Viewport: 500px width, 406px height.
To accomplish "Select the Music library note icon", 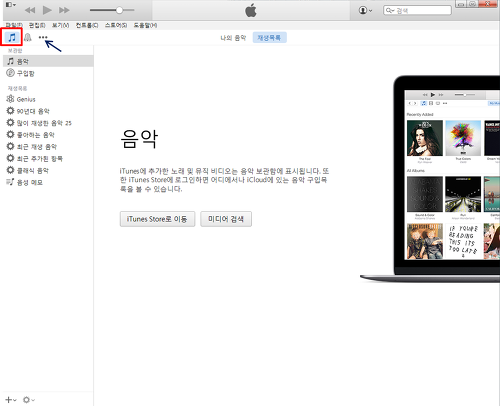I will (12, 37).
